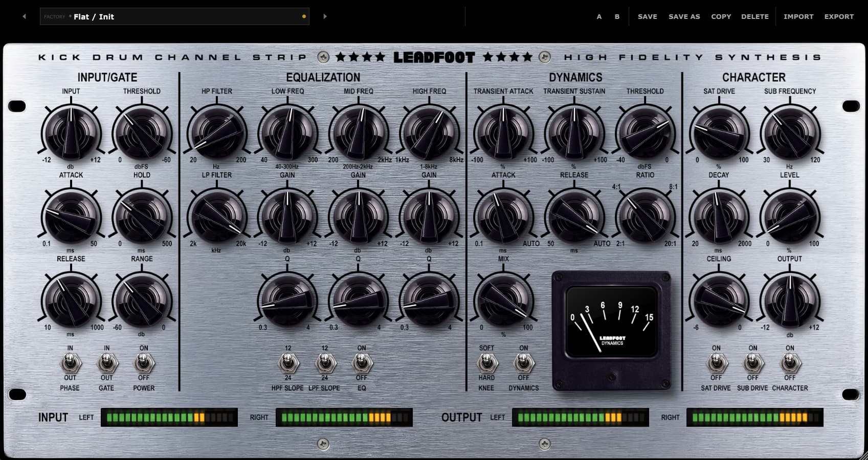Click DELETE preset button
This screenshot has width=868, height=460.
tap(754, 16)
